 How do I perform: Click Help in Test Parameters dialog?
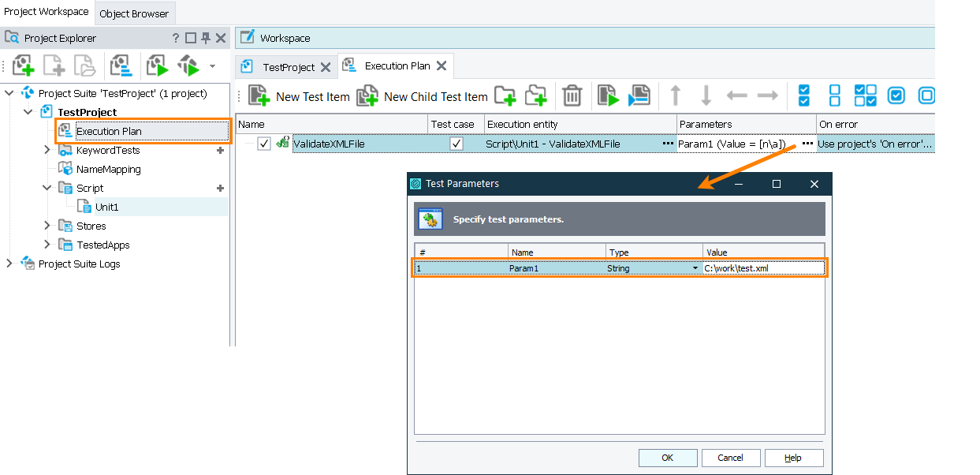click(794, 458)
